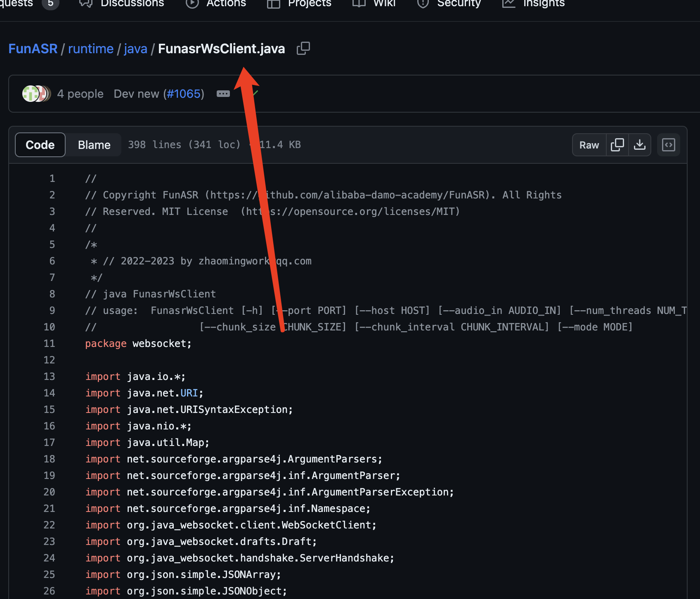Copy file path icon next to FunasrWsClient.java

[x=303, y=49]
